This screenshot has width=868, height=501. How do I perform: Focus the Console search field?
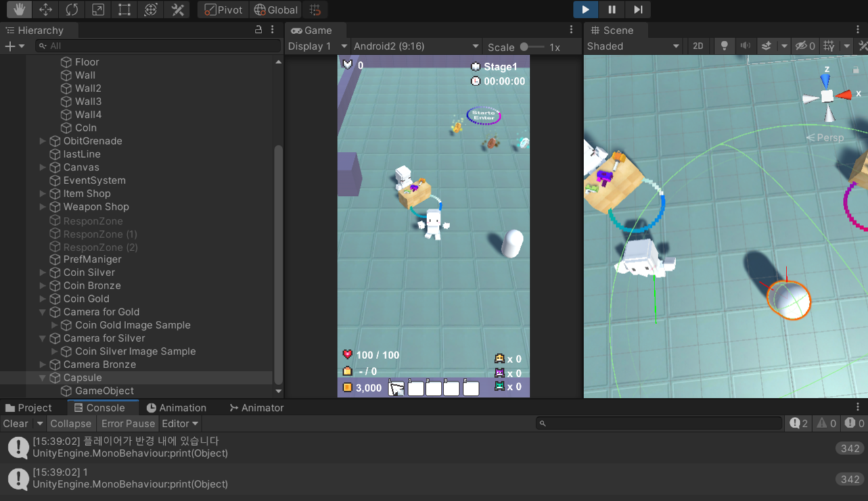(x=659, y=423)
